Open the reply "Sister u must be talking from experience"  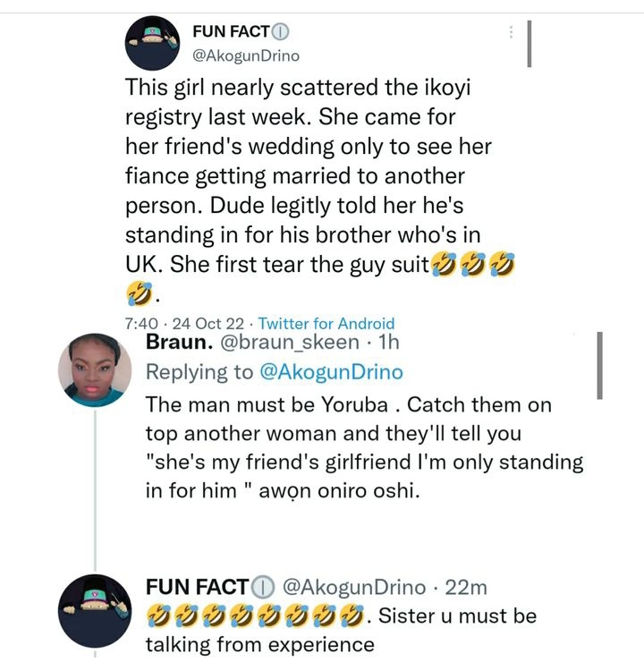click(340, 631)
